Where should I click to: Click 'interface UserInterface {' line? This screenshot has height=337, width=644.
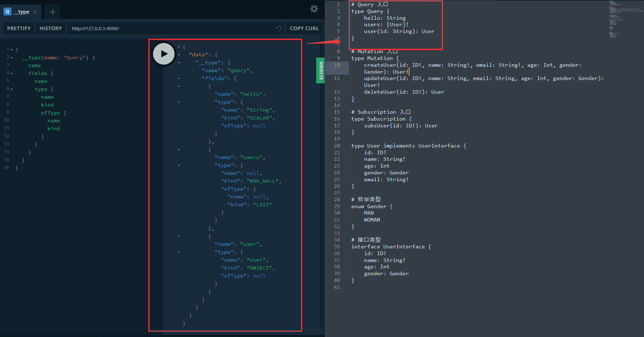391,247
